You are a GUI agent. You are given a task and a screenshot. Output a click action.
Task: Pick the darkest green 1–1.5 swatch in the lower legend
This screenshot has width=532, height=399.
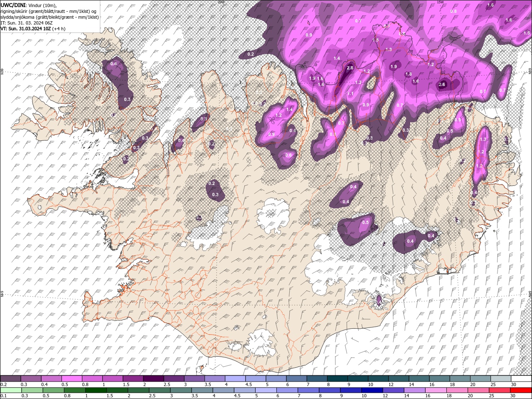[x=96, y=390]
